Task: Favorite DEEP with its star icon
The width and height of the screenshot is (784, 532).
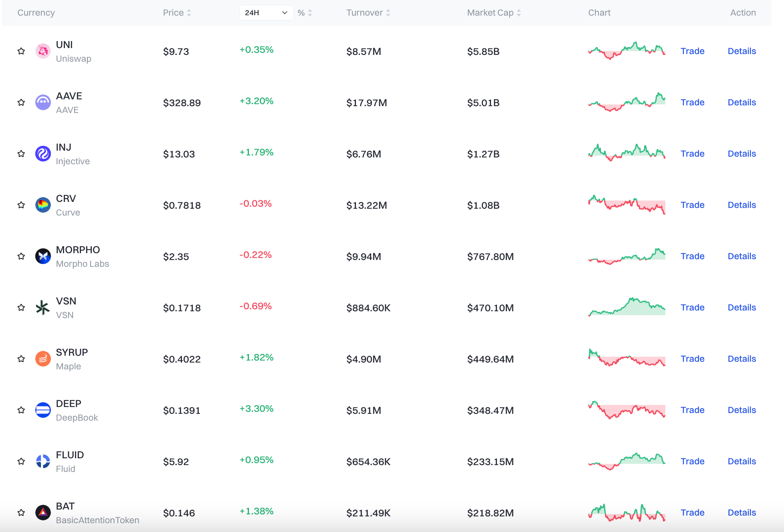Action: tap(21, 410)
